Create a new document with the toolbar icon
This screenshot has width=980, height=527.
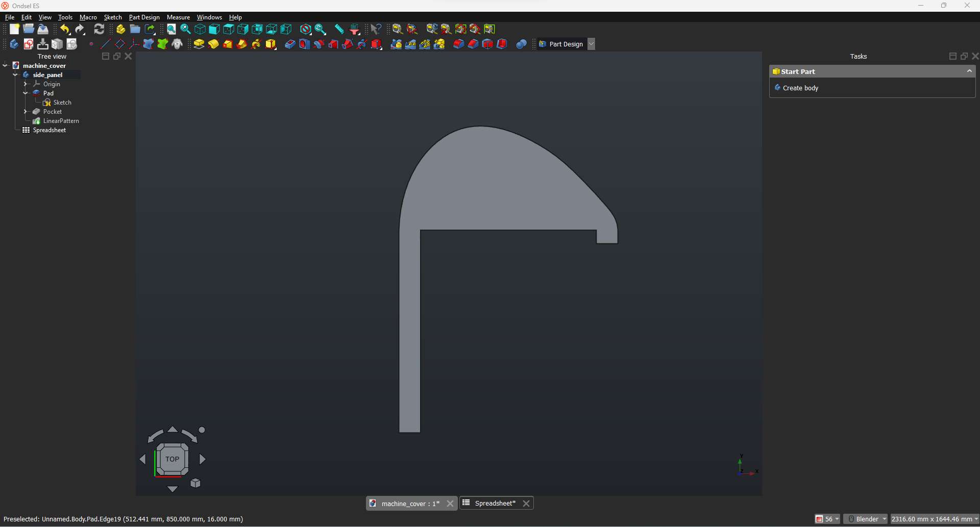(14, 29)
